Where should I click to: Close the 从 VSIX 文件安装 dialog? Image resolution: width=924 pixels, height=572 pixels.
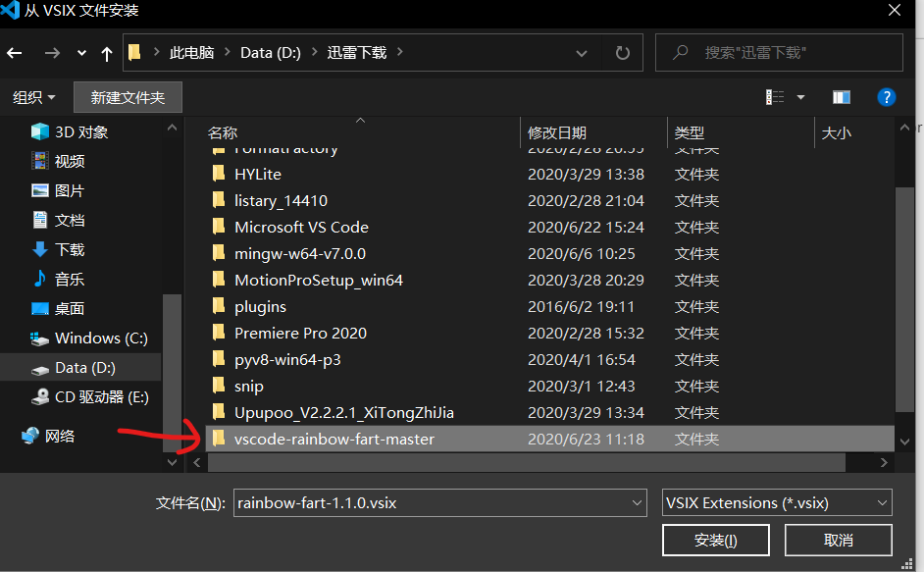[895, 11]
